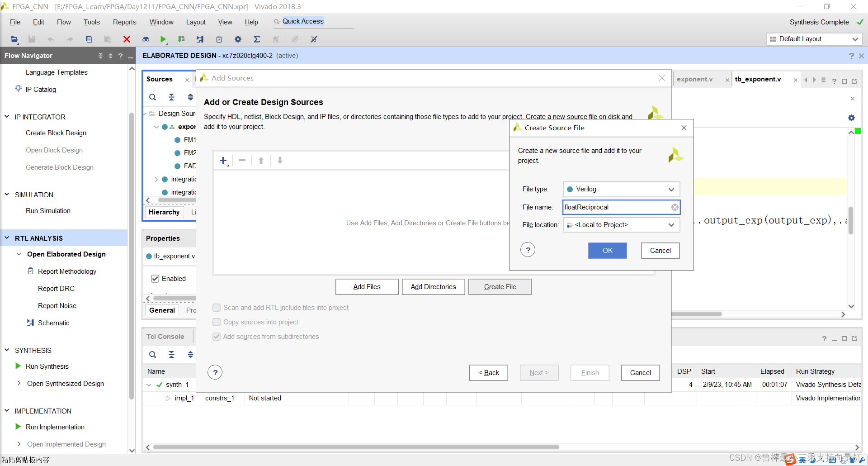The width and height of the screenshot is (868, 466).
Task: Click the unplace/route crossed tool icon
Action: click(x=314, y=39)
